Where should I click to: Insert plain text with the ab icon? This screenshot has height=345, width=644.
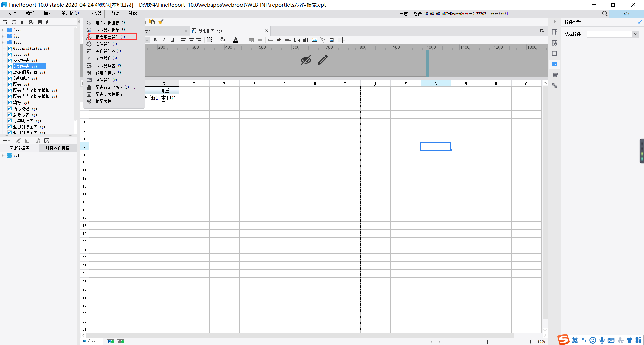point(279,40)
